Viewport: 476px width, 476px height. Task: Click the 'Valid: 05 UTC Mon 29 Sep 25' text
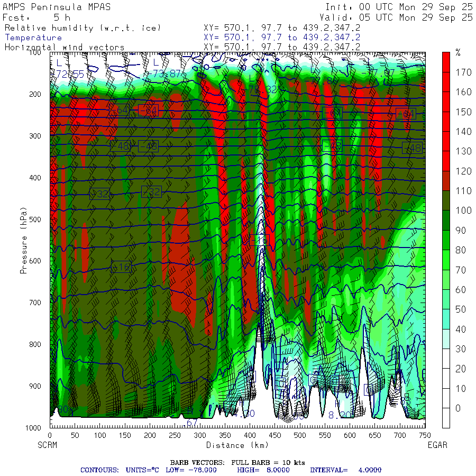coord(396,17)
